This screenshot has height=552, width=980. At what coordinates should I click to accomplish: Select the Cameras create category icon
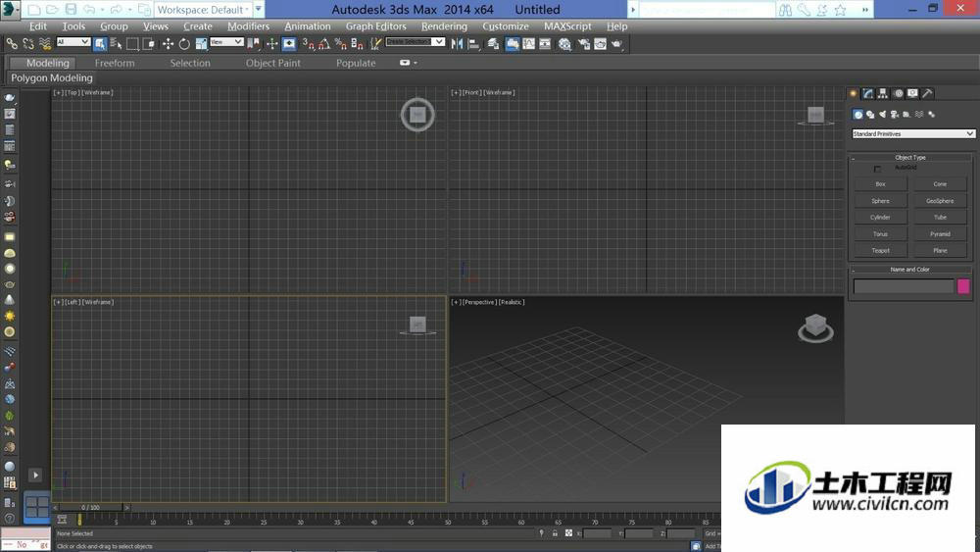(x=895, y=115)
